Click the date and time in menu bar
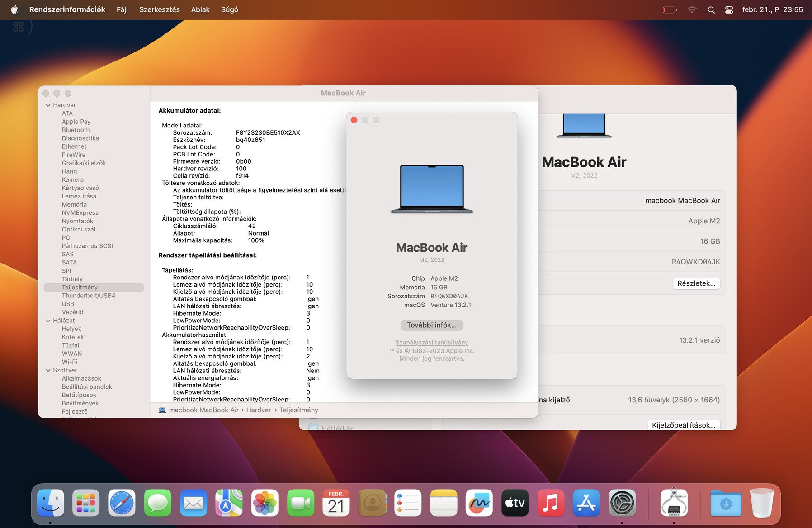The image size is (812, 528). click(x=773, y=9)
